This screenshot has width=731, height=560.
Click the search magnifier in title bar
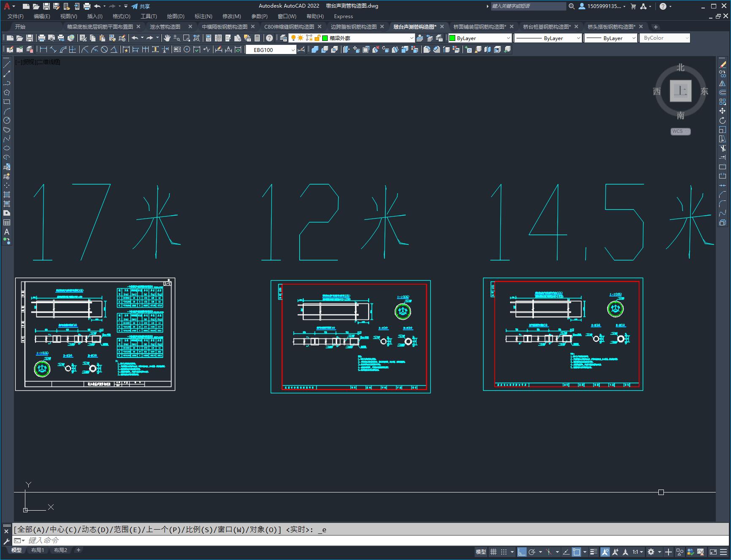tap(572, 6)
